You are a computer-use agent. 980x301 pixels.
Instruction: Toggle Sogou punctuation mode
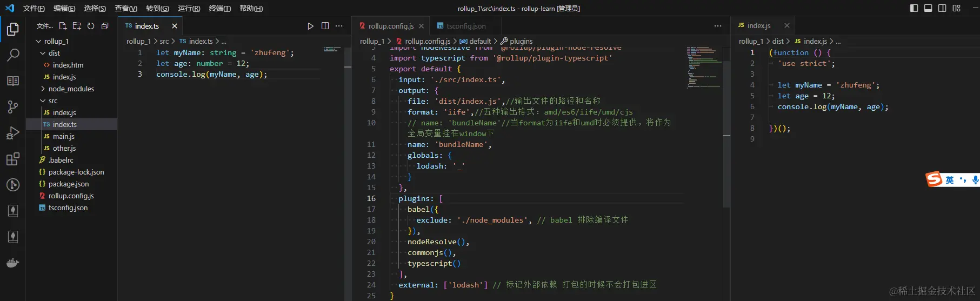pyautogui.click(x=963, y=180)
